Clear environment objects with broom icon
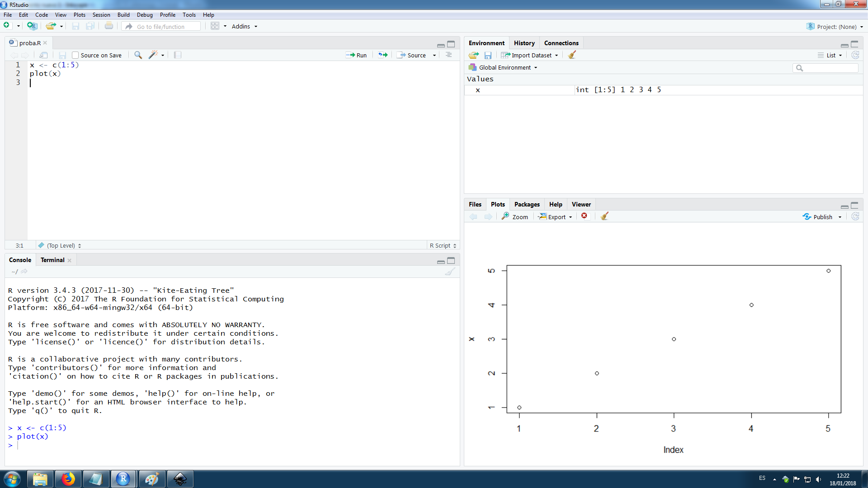Screen dimensions: 868x488 point(572,55)
